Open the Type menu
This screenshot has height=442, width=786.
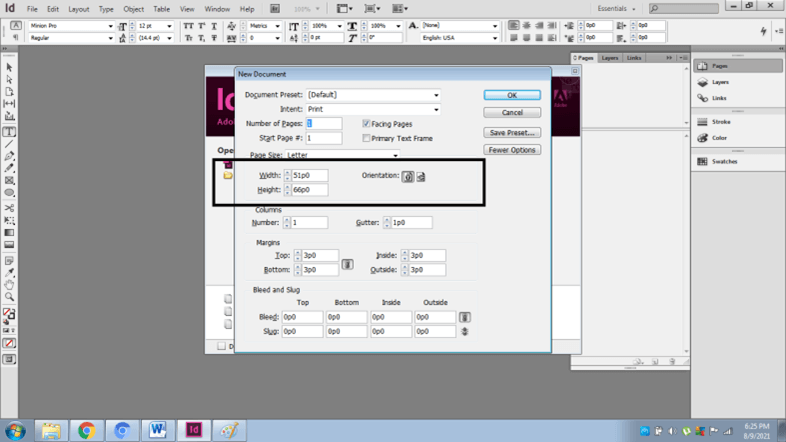click(x=106, y=9)
